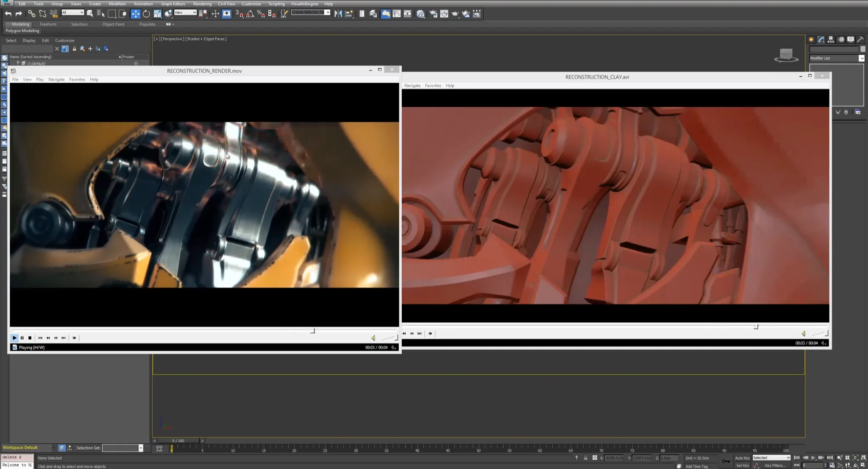Click the Redo arrow in main toolbar
Screen dimensions: 868x469
[x=19, y=14]
